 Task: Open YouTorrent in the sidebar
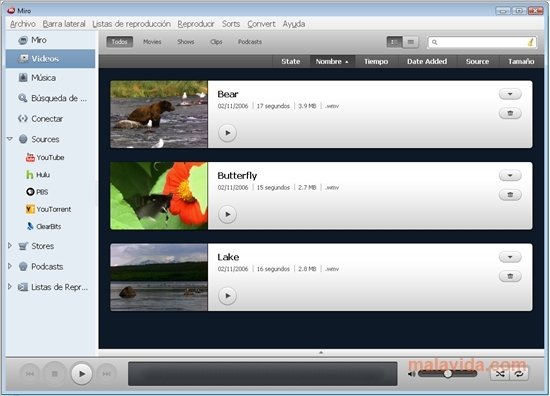coord(48,209)
